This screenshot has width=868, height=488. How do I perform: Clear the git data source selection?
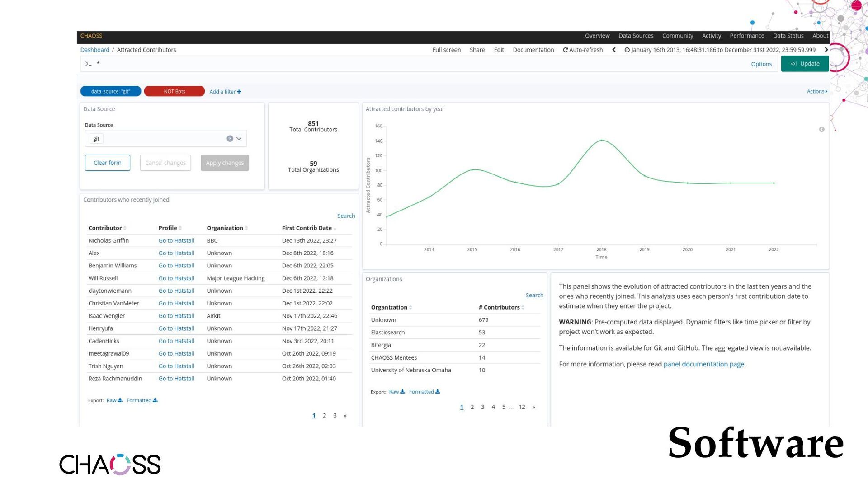tap(230, 139)
